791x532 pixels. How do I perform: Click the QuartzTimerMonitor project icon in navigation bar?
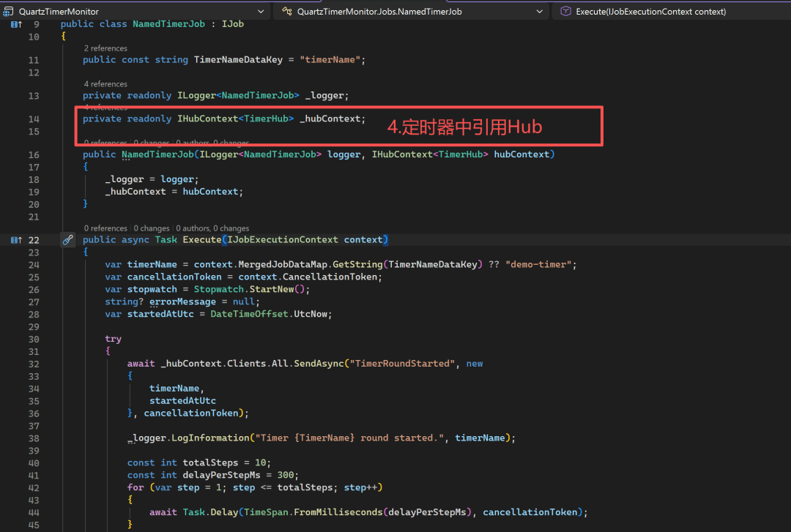click(x=8, y=11)
